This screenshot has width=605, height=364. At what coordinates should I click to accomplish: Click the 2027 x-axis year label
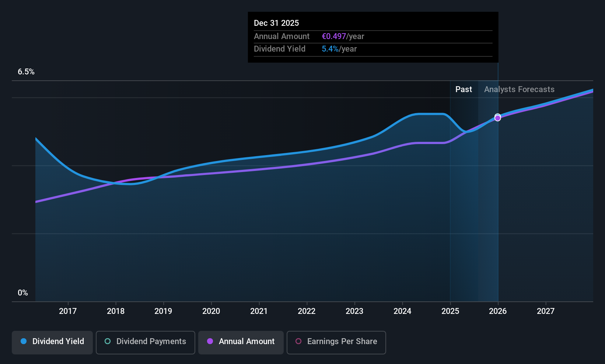point(546,311)
